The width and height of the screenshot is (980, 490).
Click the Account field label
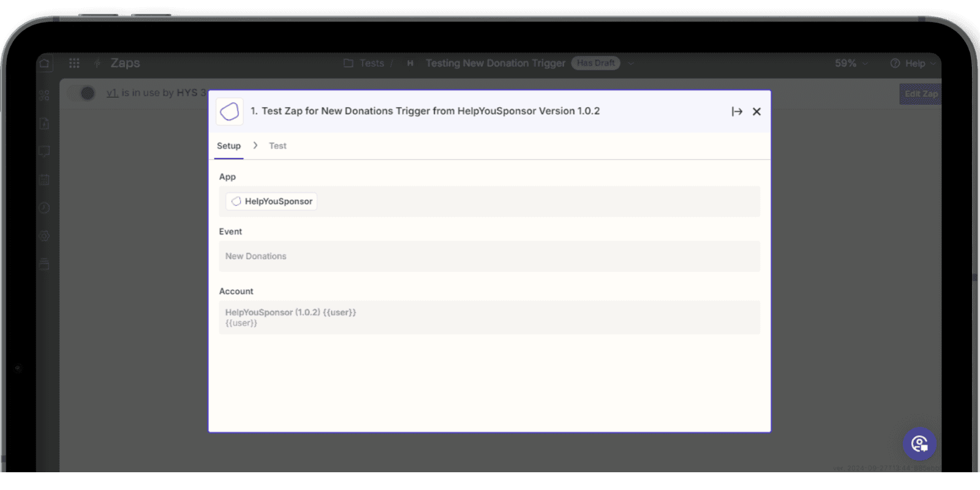(x=236, y=292)
